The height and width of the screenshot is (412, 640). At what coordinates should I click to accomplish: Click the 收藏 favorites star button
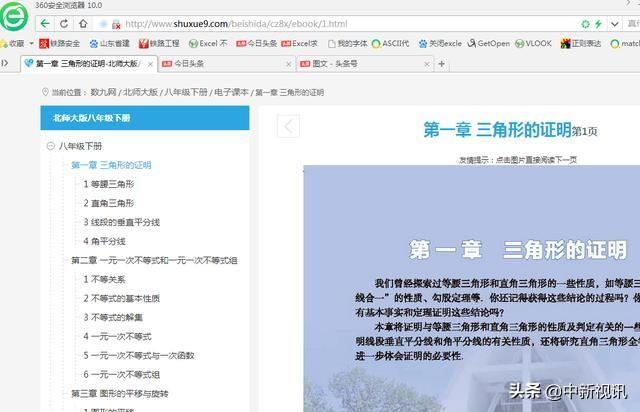pos(12,43)
